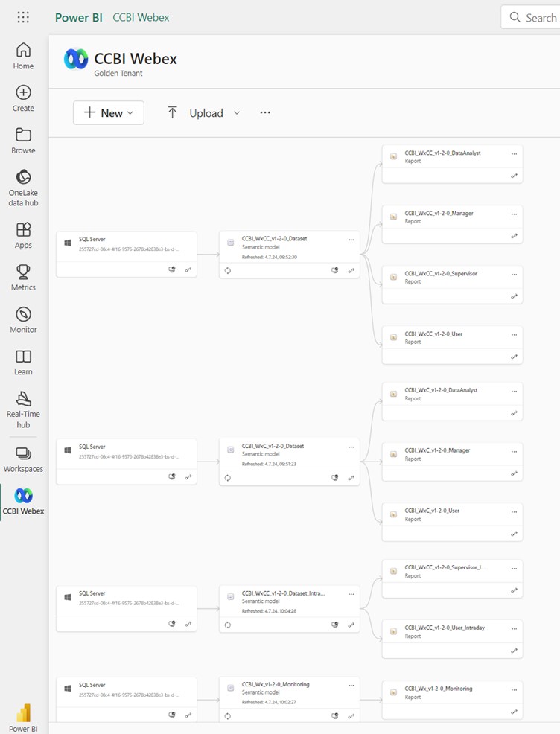
Task: Show lineage for CCBI_WxCC_v1-2-0_DataAnalyst report
Action: point(514,176)
